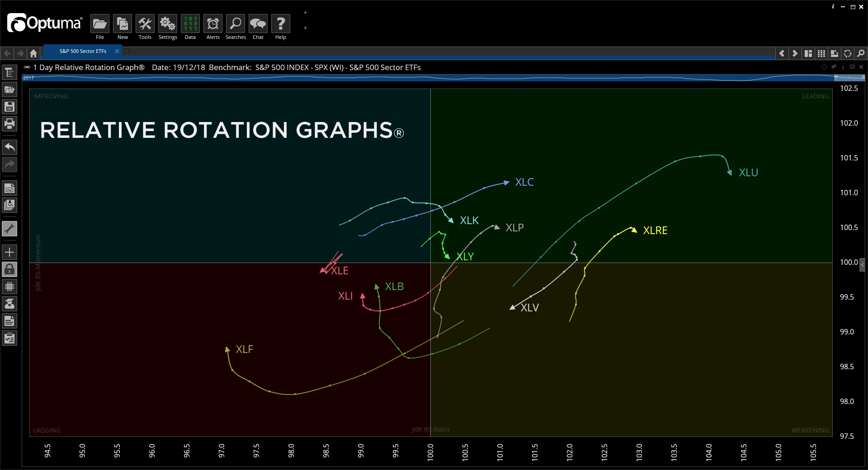Select the XLB sector label
Viewport: 868px width, 470px height.
(395, 286)
